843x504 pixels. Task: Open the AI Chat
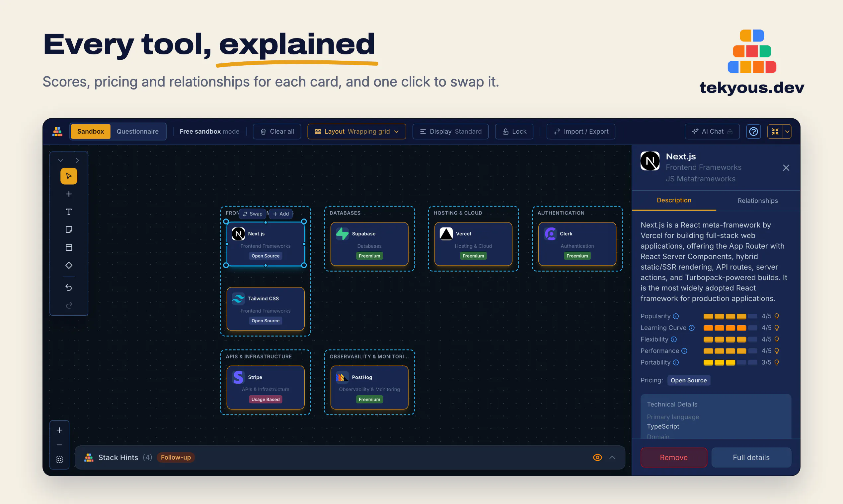[712, 131]
